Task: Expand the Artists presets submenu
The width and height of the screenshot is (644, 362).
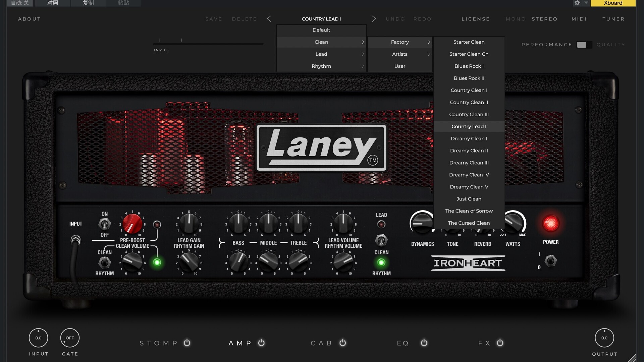Action: coord(400,54)
